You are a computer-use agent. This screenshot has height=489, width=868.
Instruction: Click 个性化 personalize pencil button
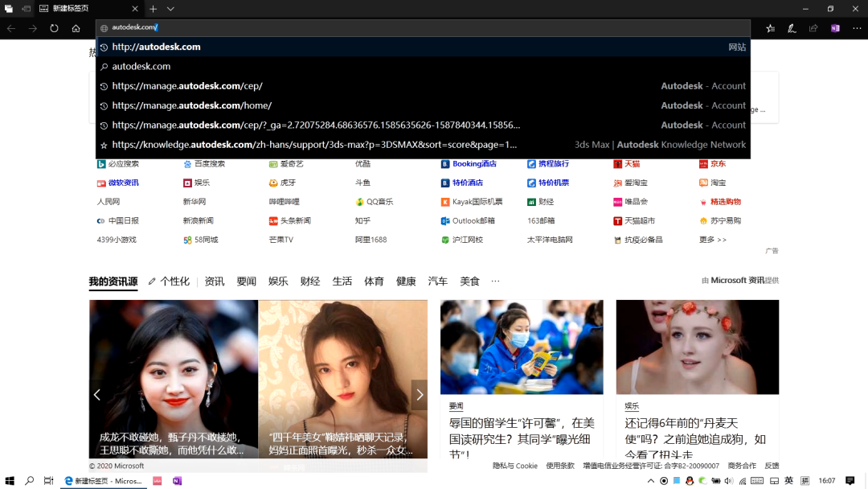(169, 281)
